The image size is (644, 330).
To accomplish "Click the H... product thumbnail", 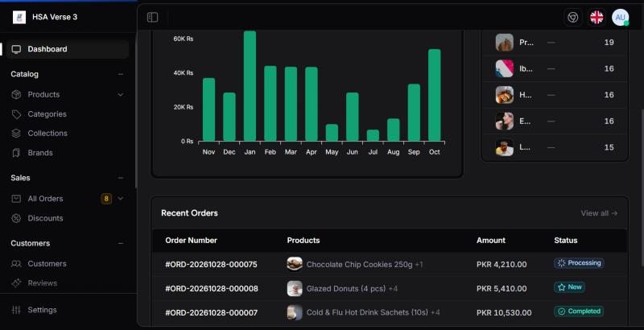I will [x=505, y=95].
